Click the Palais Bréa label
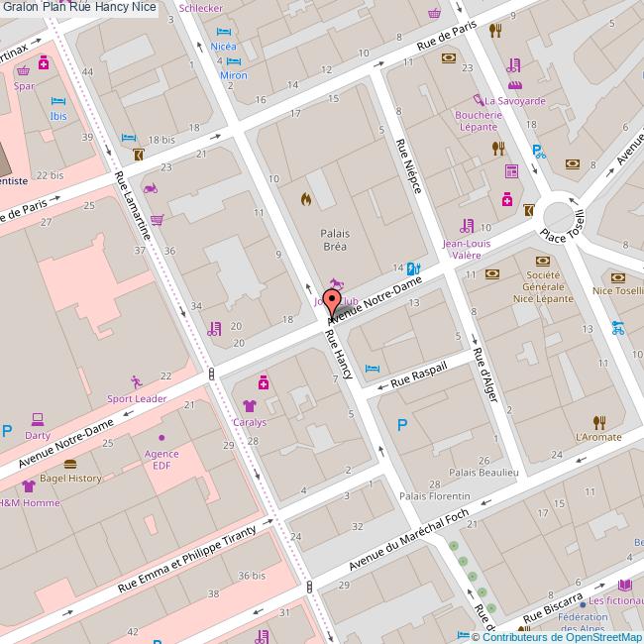Screen dimensions: 644x644 tap(334, 240)
